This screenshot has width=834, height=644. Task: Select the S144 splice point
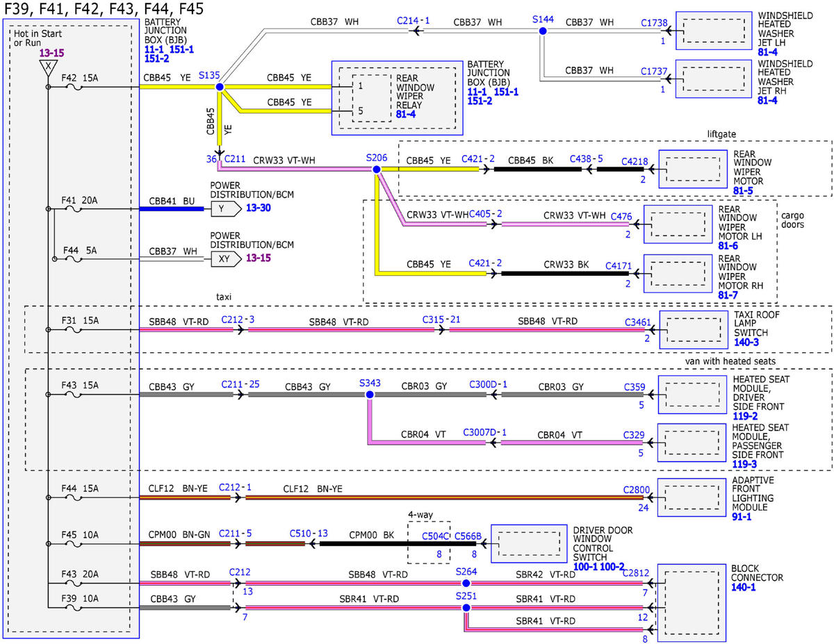point(542,31)
